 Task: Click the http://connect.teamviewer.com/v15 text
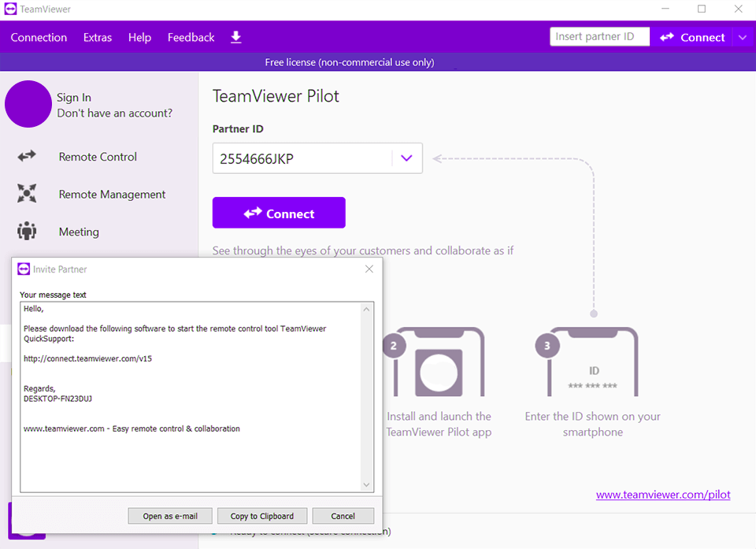tap(87, 358)
